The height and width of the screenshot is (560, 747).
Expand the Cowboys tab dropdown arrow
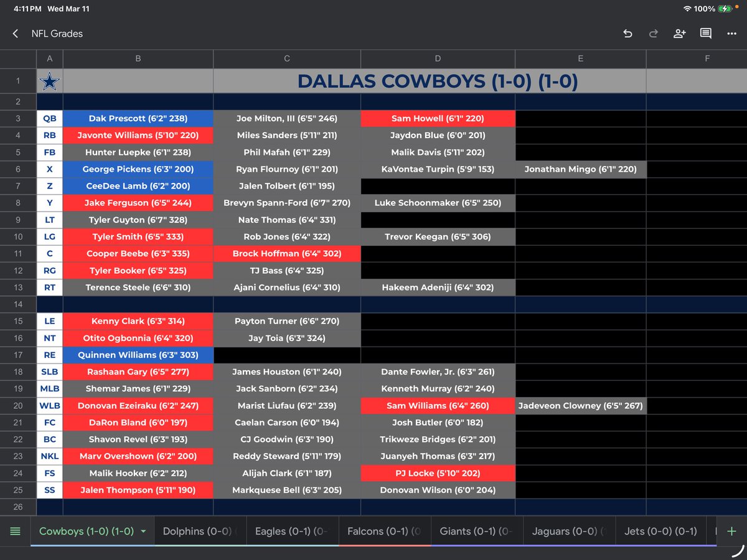click(144, 531)
